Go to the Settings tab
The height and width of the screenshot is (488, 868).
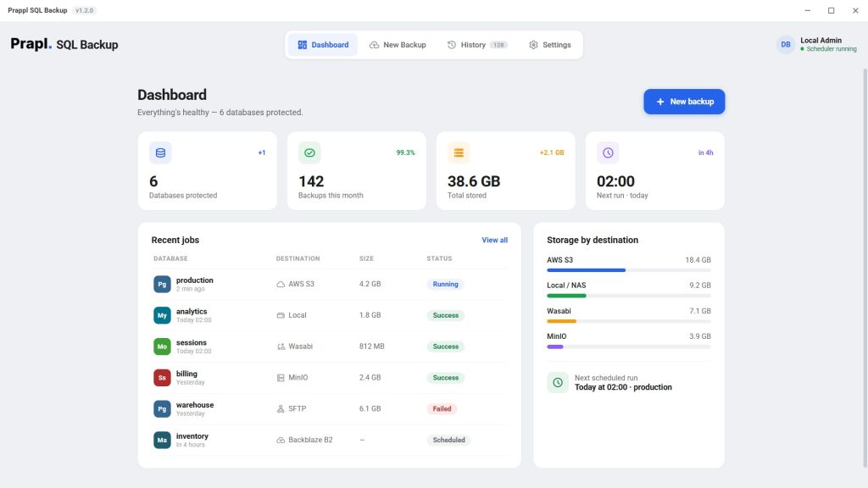[x=549, y=45]
